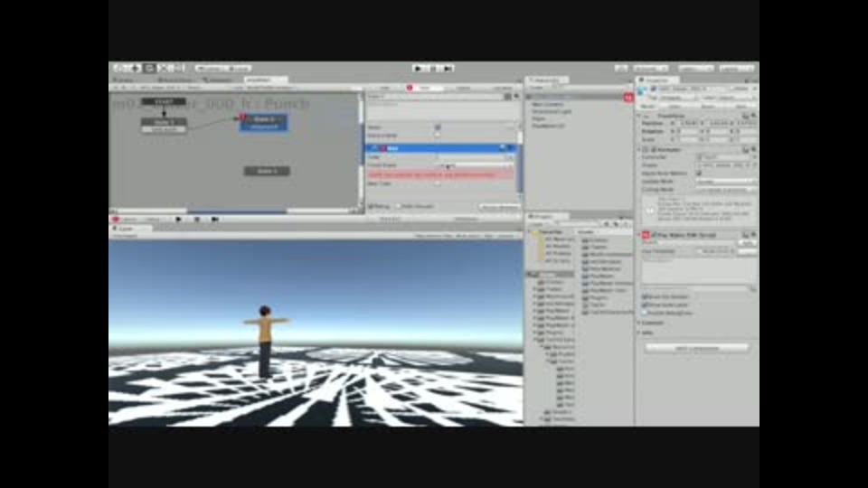
Task: Open the Transform component gear menu
Action: pyautogui.click(x=753, y=116)
